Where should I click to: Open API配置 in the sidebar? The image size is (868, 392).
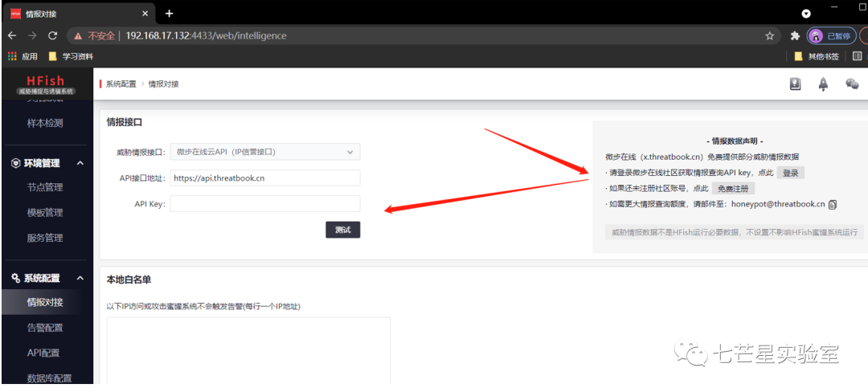43,353
